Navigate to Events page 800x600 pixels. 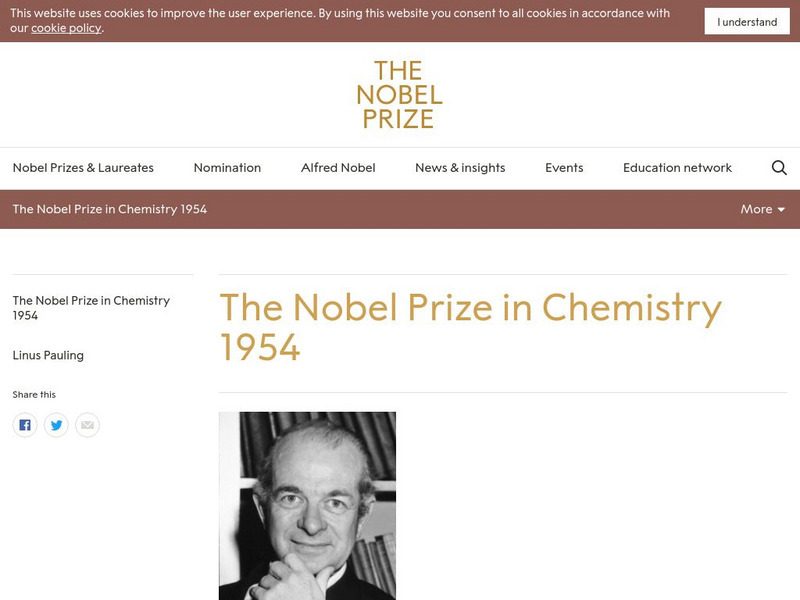pos(564,168)
